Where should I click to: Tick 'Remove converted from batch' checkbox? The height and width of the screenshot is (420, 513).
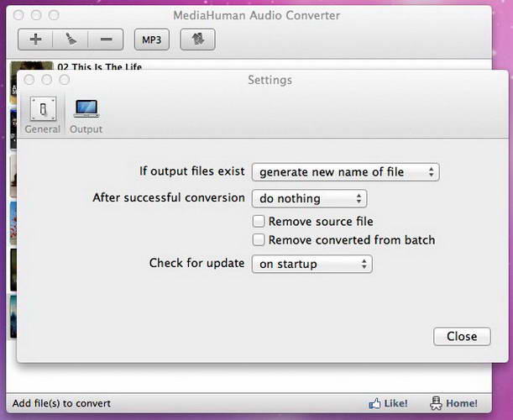[259, 240]
